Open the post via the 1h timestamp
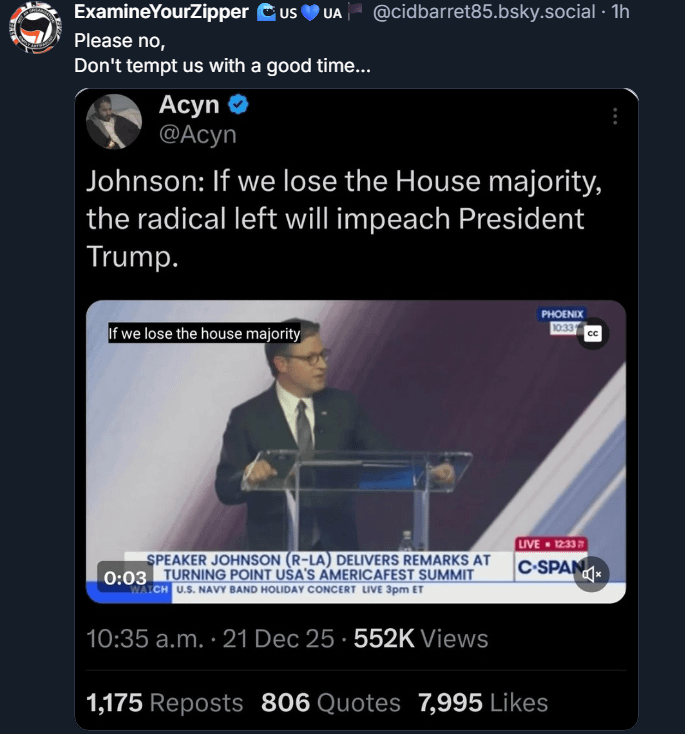The width and height of the screenshot is (685, 734). (x=620, y=13)
